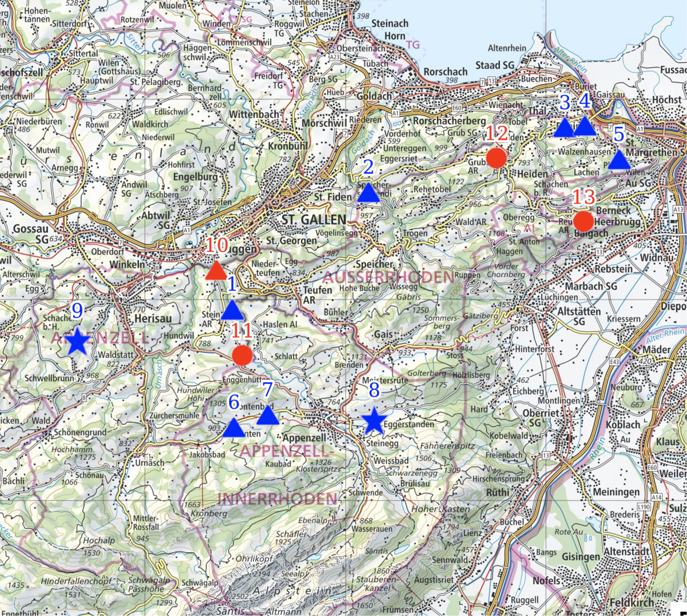The image size is (687, 616).
Task: Click the Hoher Kasten peak label
Action: [x=441, y=509]
